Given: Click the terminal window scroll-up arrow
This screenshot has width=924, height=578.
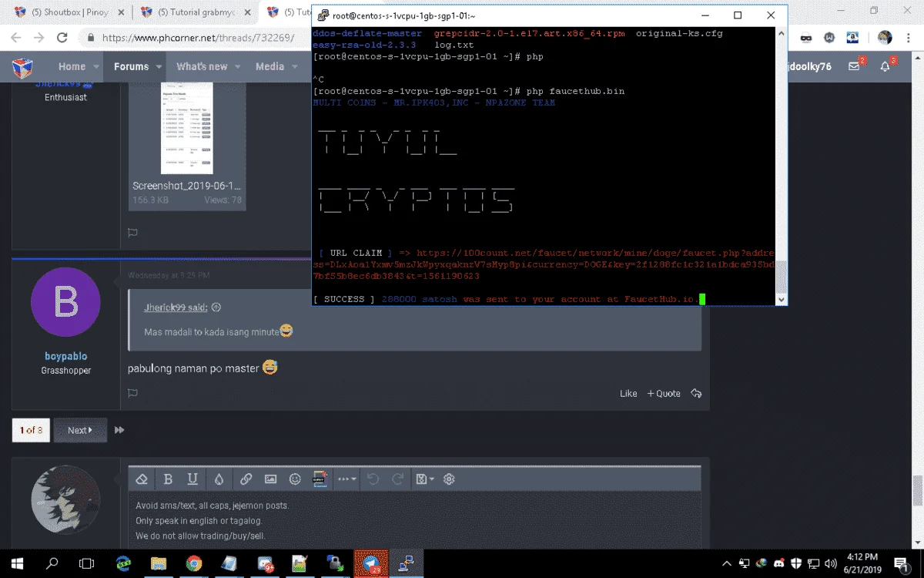Looking at the screenshot, I should tap(781, 33).
